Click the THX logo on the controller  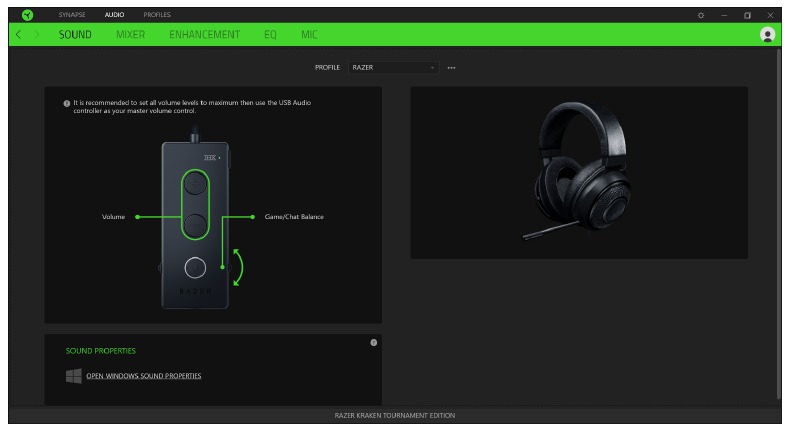210,158
